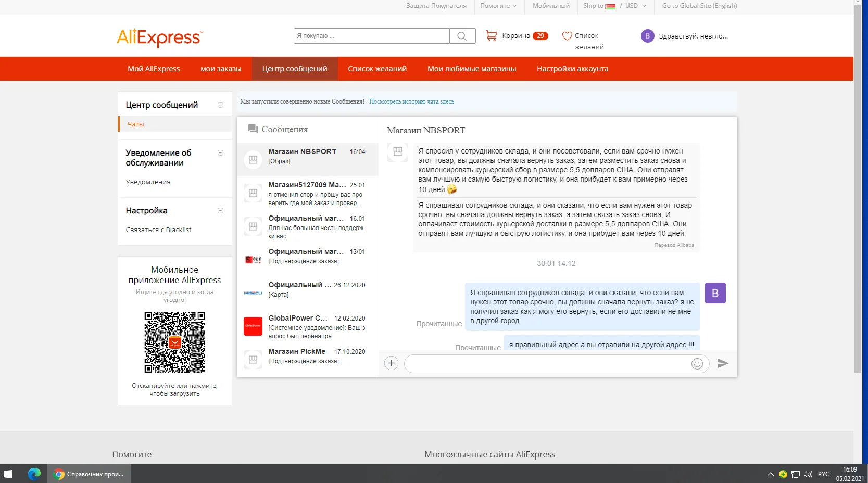Click the send message arrow icon
Image resolution: width=868 pixels, height=483 pixels.
723,363
